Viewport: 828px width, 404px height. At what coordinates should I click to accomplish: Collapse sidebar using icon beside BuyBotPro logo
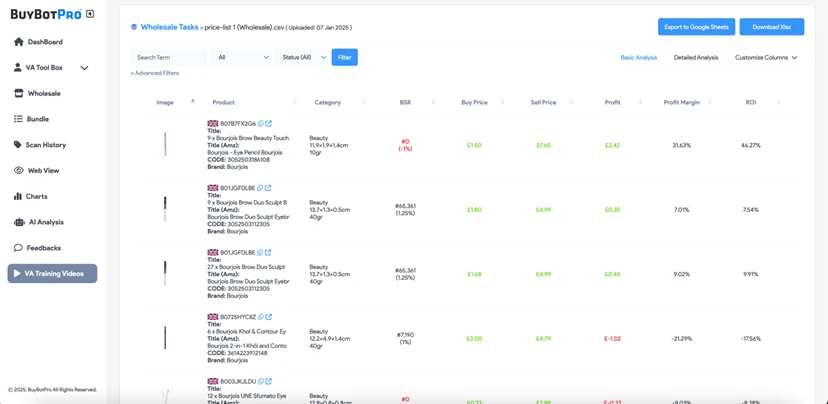(x=90, y=14)
